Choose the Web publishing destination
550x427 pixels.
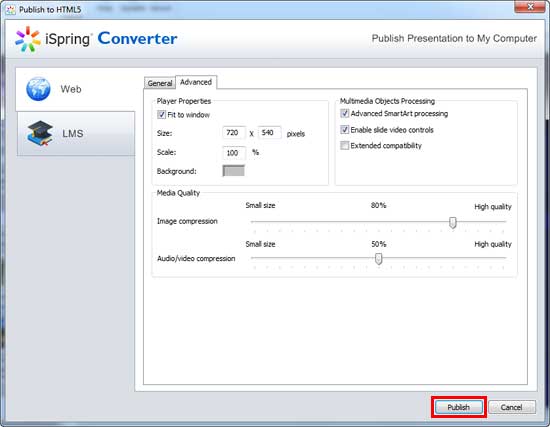(x=75, y=89)
